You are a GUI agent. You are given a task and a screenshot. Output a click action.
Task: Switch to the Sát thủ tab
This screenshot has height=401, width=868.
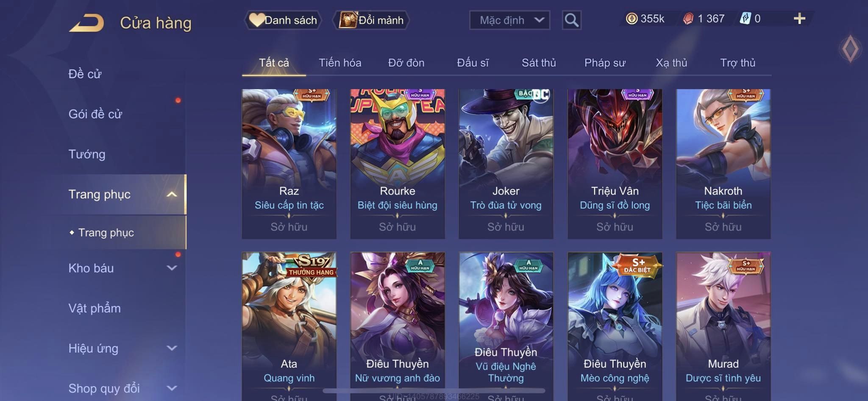tap(539, 63)
